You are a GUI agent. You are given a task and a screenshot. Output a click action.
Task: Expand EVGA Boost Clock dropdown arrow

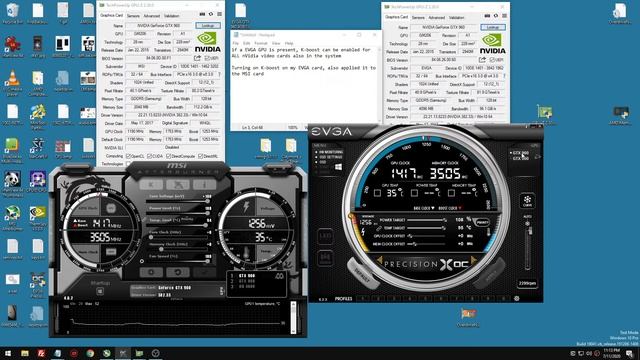click(x=460, y=208)
